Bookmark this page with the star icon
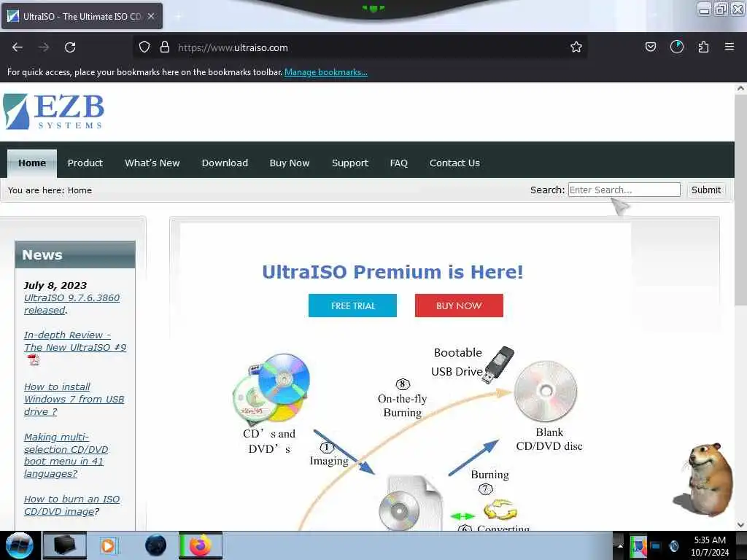Image resolution: width=747 pixels, height=560 pixels. (576, 47)
